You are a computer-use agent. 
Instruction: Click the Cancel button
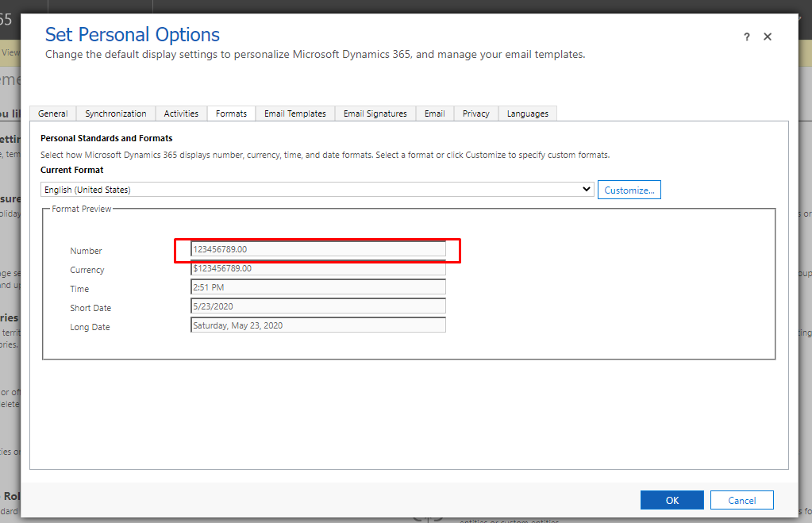pyautogui.click(x=742, y=500)
